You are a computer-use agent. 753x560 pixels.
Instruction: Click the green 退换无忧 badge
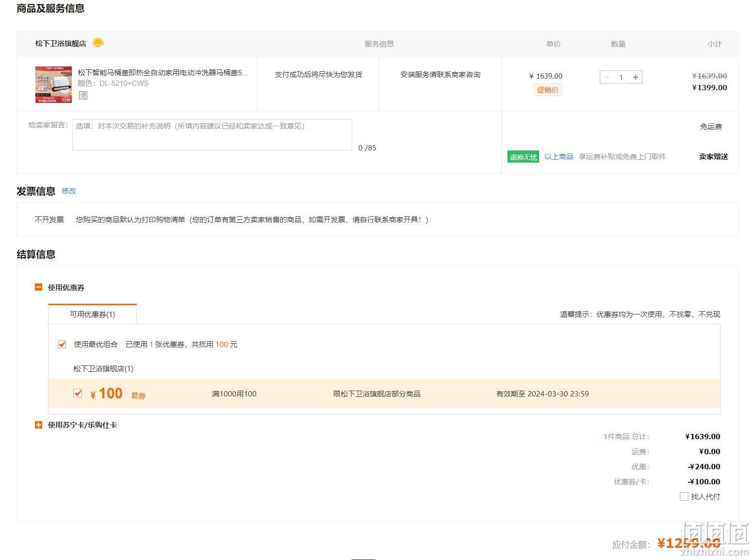[x=523, y=157]
